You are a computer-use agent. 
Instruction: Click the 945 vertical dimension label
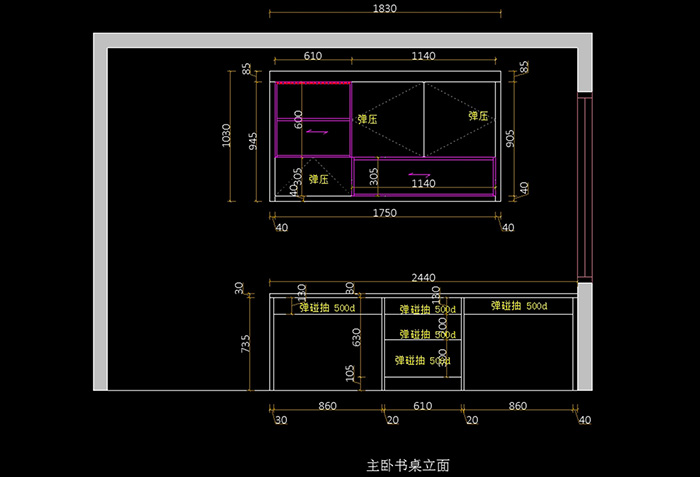point(254,141)
